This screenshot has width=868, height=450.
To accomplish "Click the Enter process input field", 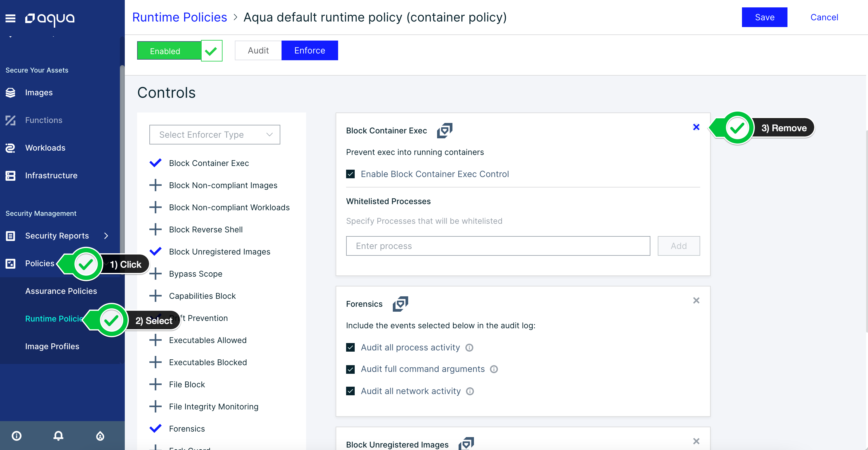I will (498, 246).
